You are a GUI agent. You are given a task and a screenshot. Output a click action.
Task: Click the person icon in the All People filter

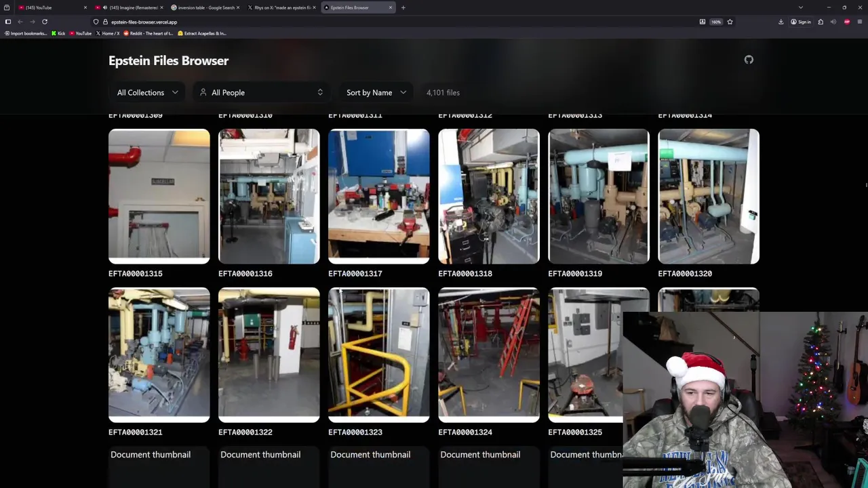(203, 92)
